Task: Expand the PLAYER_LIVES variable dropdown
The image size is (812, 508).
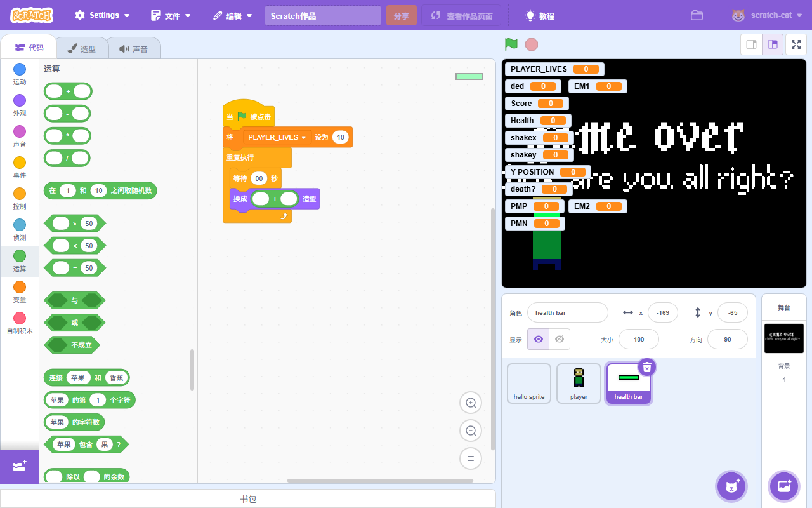Action: tap(303, 137)
